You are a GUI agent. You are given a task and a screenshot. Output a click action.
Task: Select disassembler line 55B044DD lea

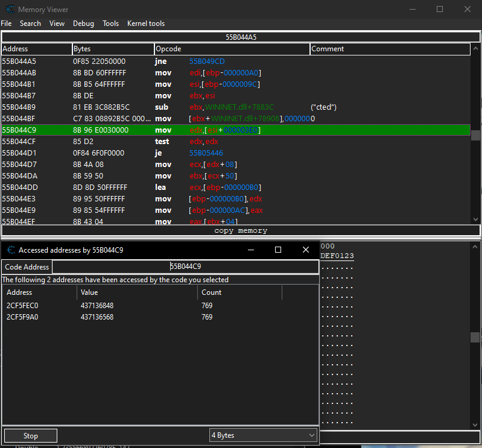236,187
